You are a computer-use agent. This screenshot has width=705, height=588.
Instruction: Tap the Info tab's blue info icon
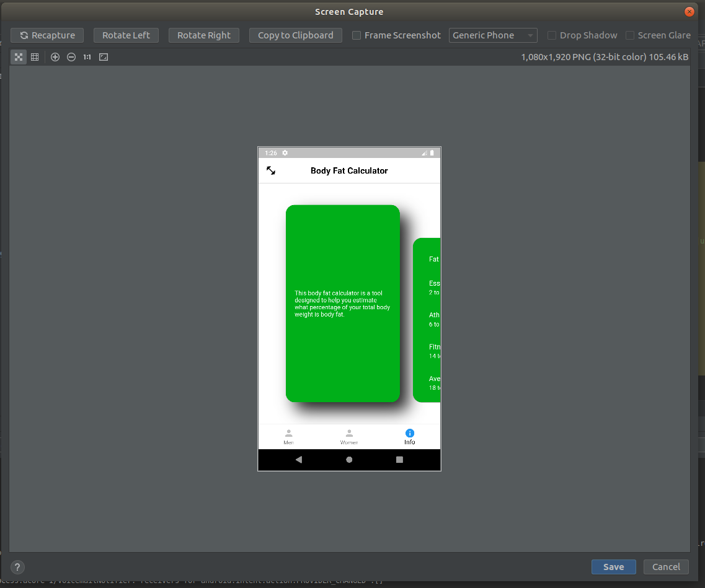409,434
